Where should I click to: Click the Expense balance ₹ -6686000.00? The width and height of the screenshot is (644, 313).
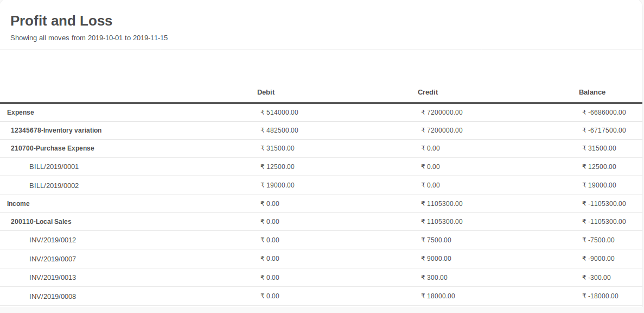click(x=604, y=112)
